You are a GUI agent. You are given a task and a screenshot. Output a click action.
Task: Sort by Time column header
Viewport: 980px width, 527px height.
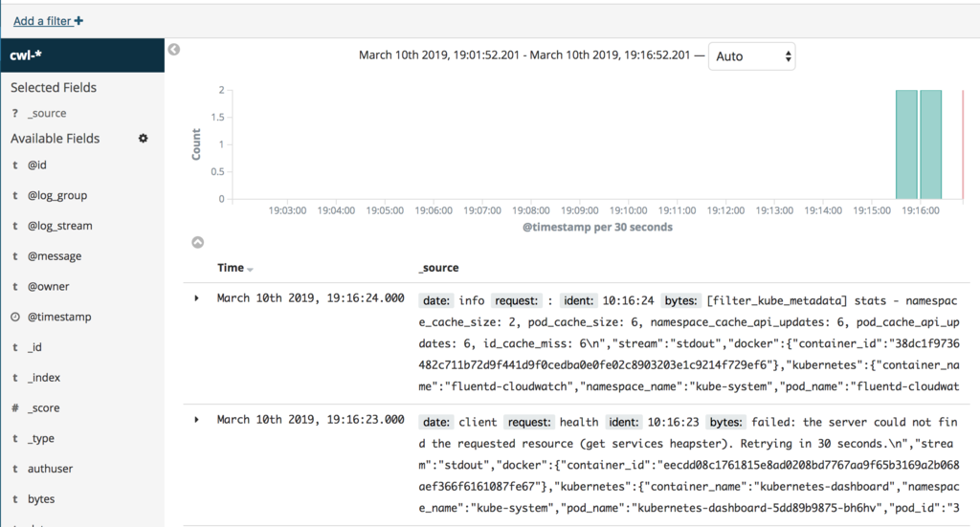click(231, 267)
